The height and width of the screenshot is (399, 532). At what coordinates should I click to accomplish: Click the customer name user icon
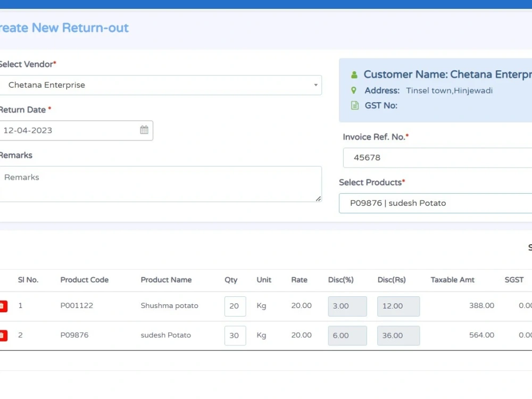tap(354, 74)
